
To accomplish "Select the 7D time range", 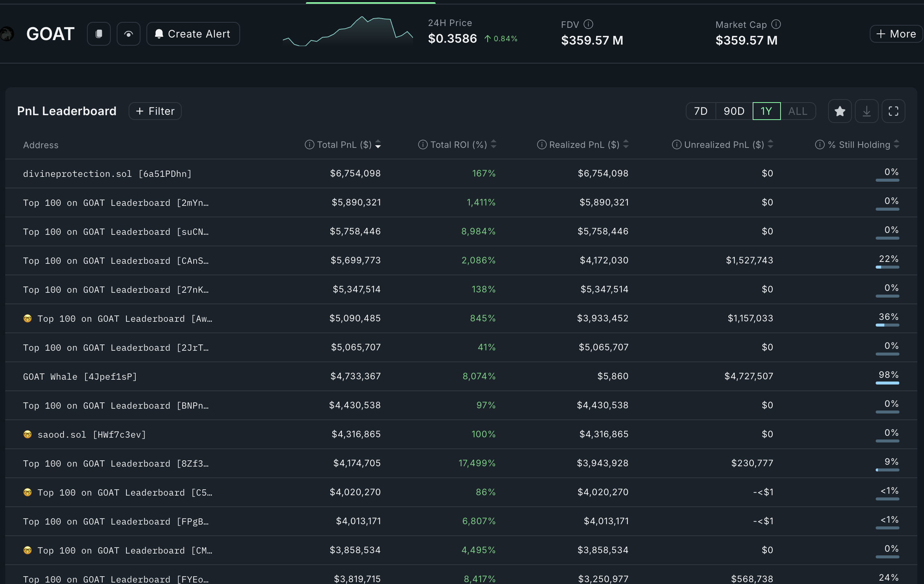I will (x=701, y=111).
